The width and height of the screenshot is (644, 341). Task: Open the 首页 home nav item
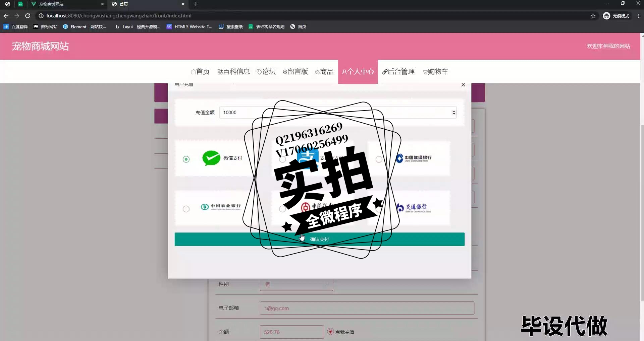coord(200,71)
